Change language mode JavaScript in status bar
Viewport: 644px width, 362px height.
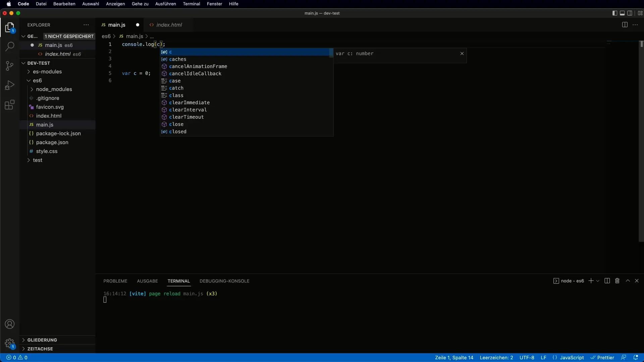click(572, 358)
